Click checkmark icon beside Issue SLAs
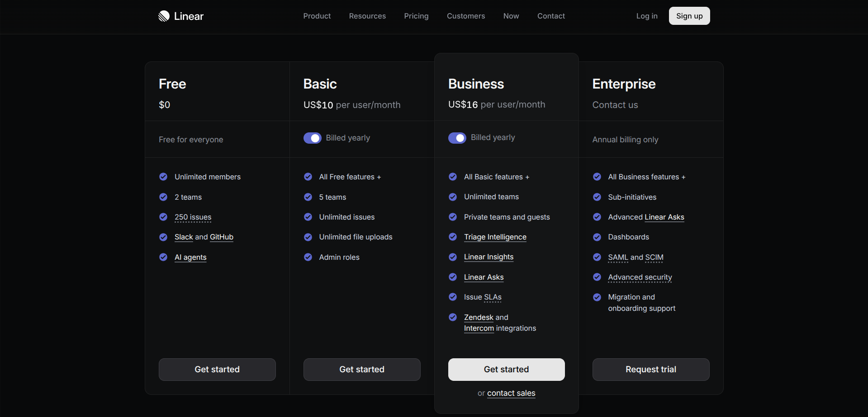This screenshot has width=868, height=417. point(453,297)
